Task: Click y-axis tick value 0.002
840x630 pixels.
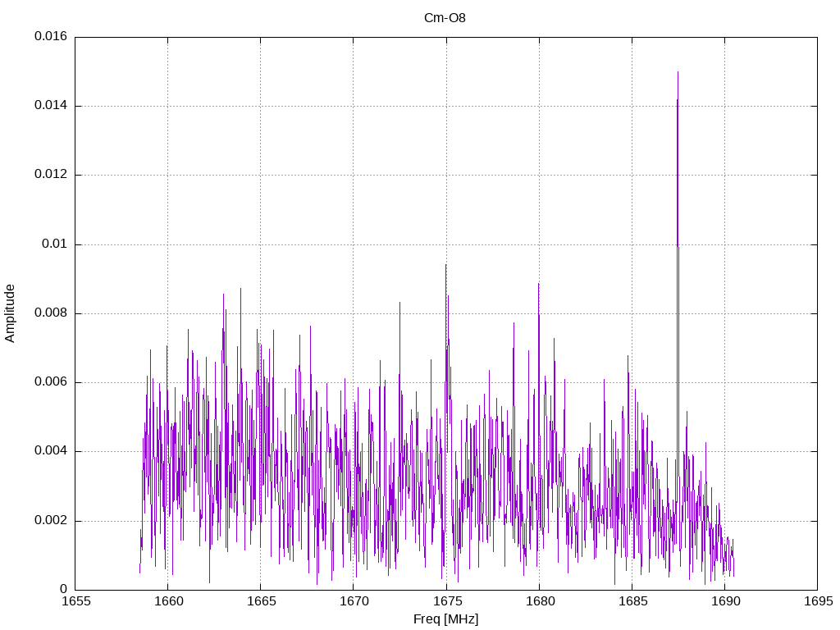Action: click(x=51, y=521)
